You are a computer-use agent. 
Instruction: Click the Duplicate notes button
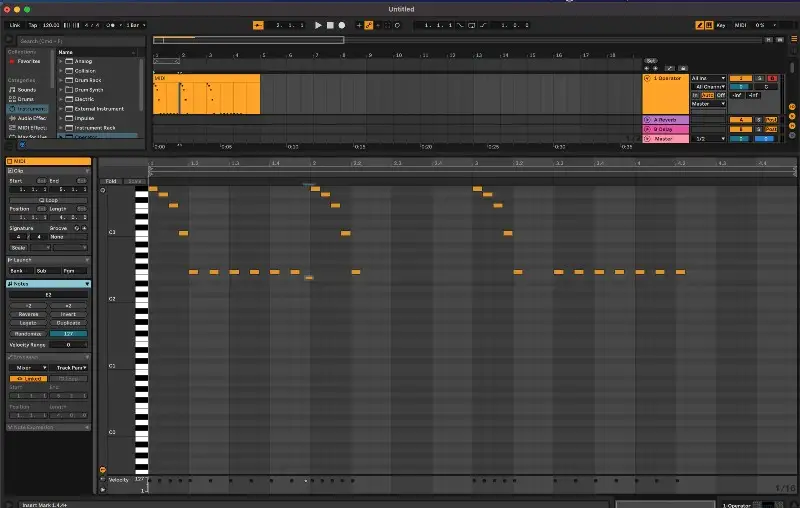coord(68,323)
